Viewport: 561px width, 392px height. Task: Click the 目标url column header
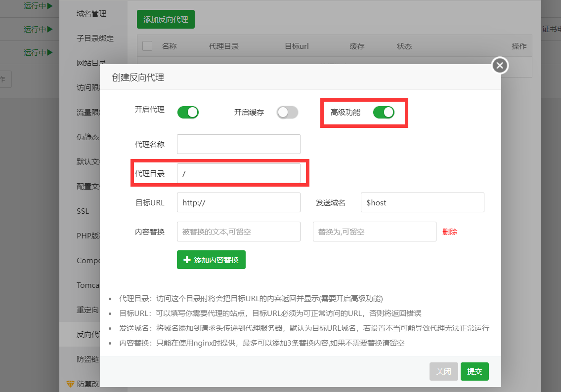point(297,46)
